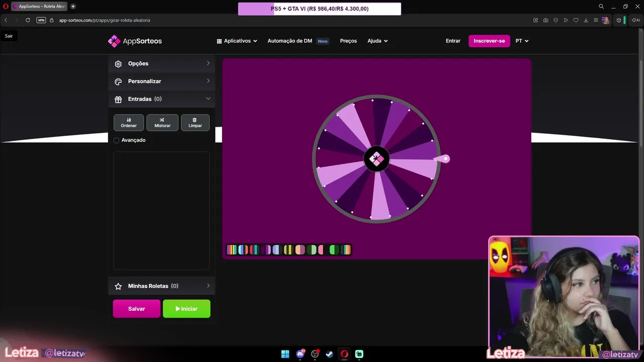The height and width of the screenshot is (362, 644).
Task: Click the Opções gear icon
Action: coord(118,64)
